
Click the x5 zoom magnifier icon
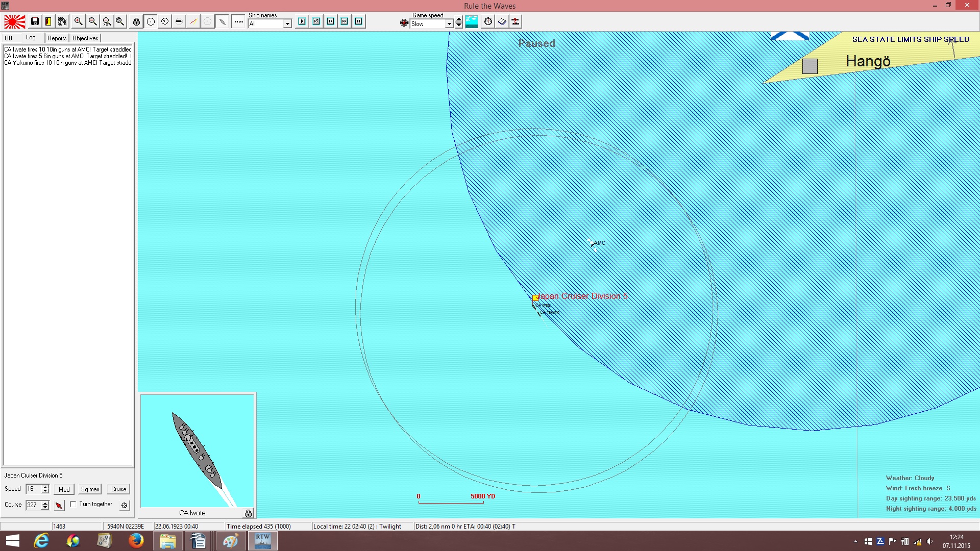[107, 21]
